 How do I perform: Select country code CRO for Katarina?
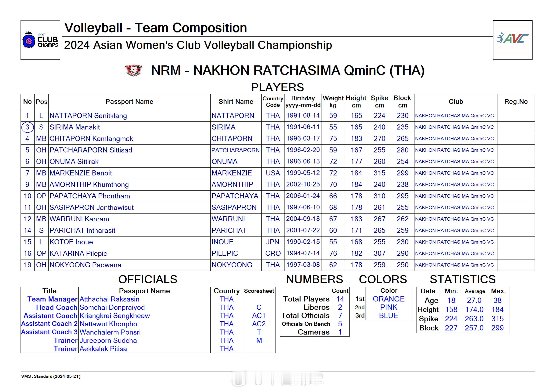(273, 253)
